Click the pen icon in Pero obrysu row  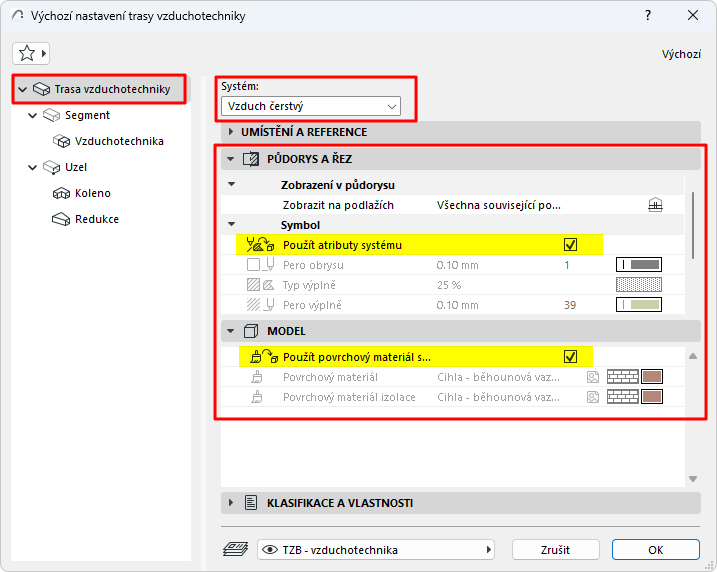pyautogui.click(x=269, y=265)
